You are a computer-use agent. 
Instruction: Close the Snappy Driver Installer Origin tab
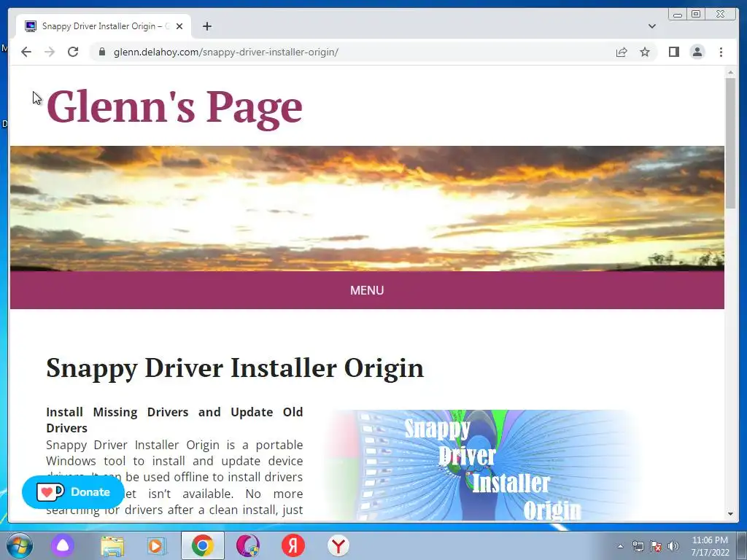[179, 26]
